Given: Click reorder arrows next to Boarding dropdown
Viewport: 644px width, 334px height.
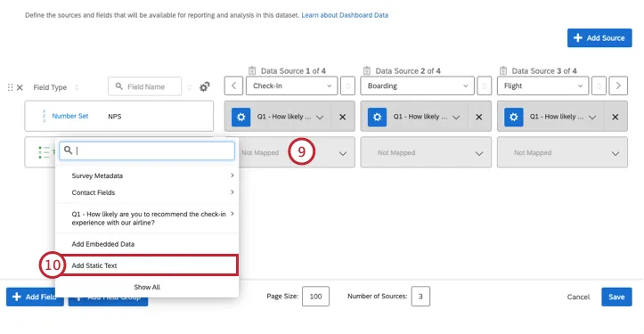Looking at the screenshot, I should click(x=485, y=86).
